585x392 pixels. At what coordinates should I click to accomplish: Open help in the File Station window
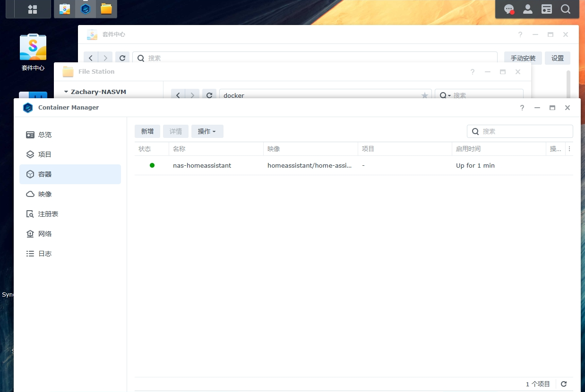(473, 72)
